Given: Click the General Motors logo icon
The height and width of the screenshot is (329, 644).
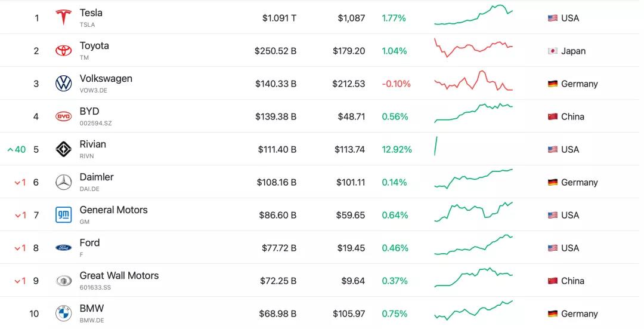Looking at the screenshot, I should tap(63, 215).
